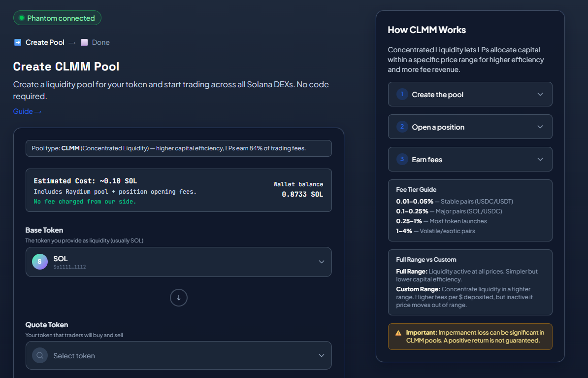Click the SOL token logo in Base Token field
The height and width of the screenshot is (378, 588).
[39, 261]
